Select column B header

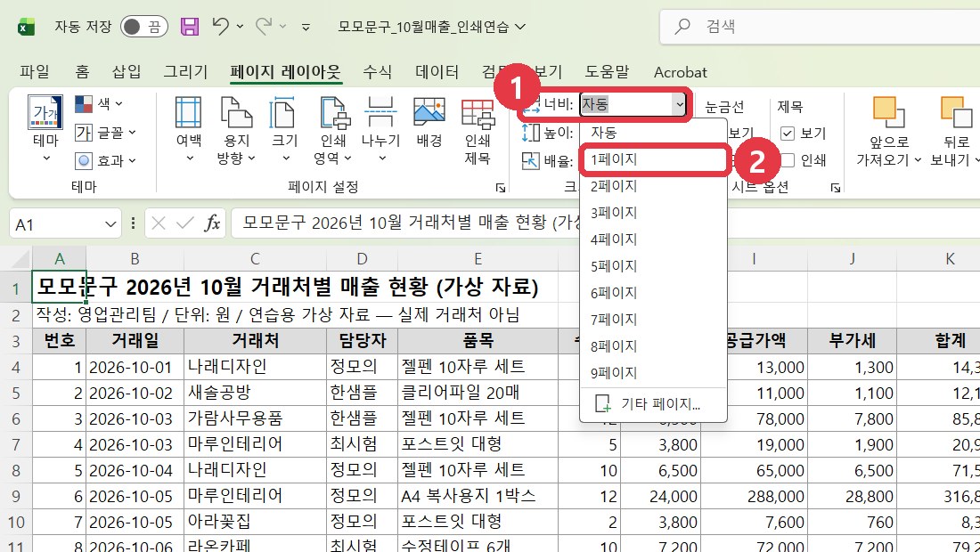tap(135, 258)
